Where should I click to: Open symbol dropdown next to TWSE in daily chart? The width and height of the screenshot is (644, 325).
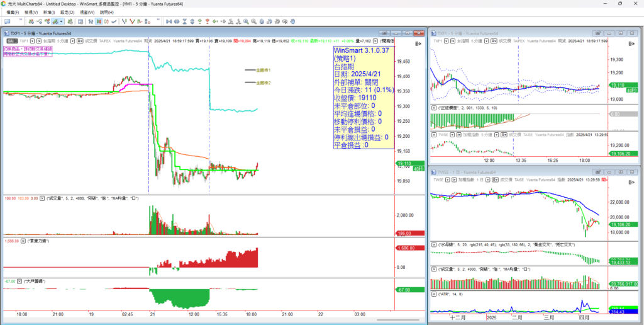coord(447,180)
